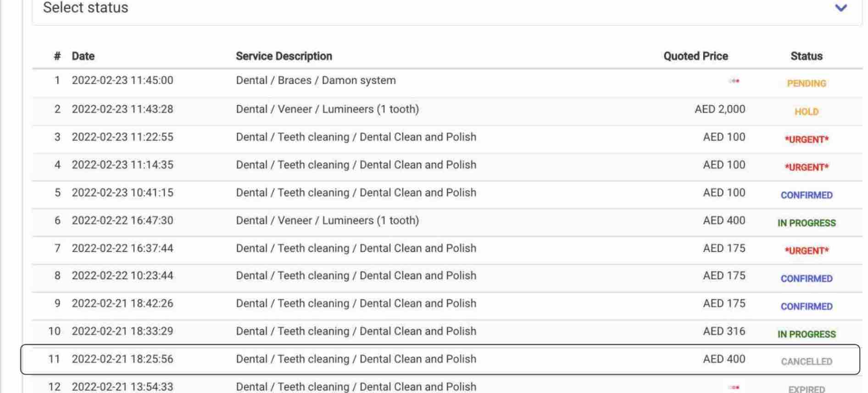Sort by Date column header
The width and height of the screenshot is (868, 393).
(83, 56)
